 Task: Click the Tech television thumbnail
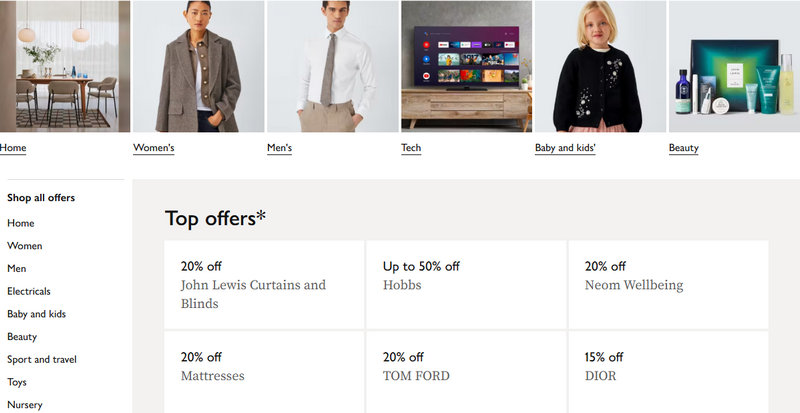coord(466,66)
